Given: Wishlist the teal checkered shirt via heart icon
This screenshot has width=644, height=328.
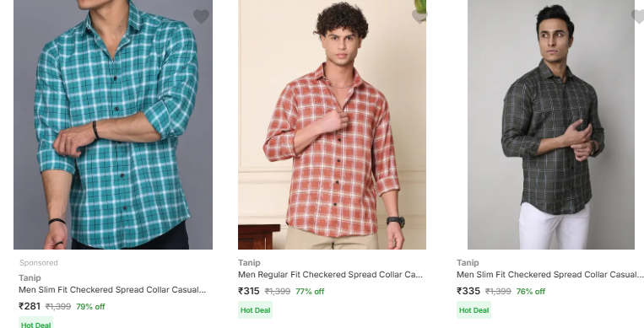Looking at the screenshot, I should (201, 16).
